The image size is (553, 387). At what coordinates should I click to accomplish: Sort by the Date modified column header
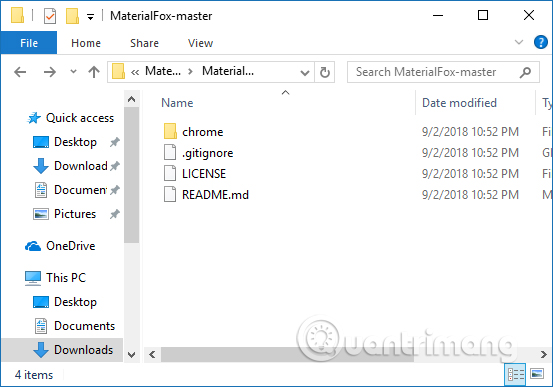point(459,103)
